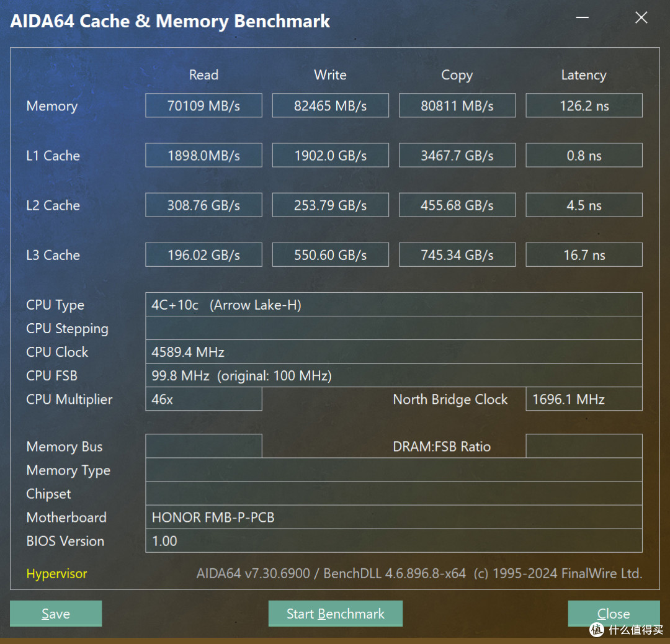Click L1 Cache latency 0.8 ns
This screenshot has height=644, width=670.
[584, 155]
